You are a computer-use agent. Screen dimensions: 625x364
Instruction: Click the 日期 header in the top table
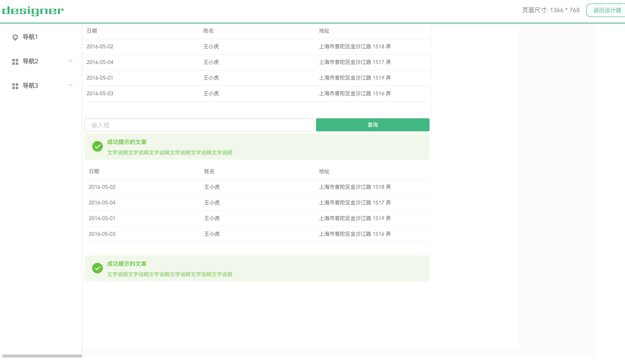[92, 31]
